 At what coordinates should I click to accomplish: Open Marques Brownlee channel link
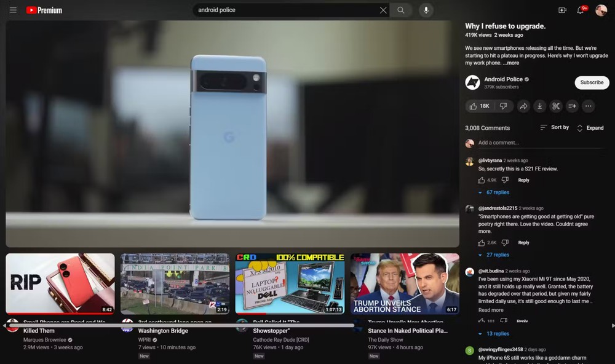click(45, 340)
